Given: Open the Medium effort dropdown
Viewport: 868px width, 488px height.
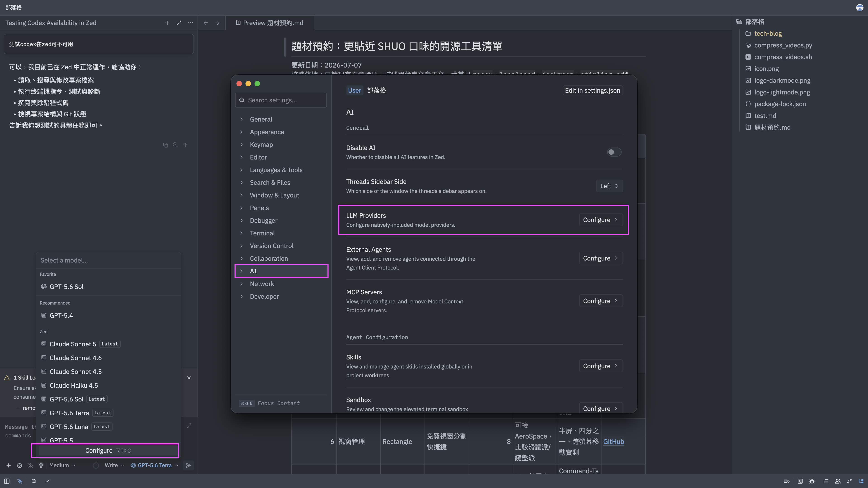Looking at the screenshot, I should 62,465.
